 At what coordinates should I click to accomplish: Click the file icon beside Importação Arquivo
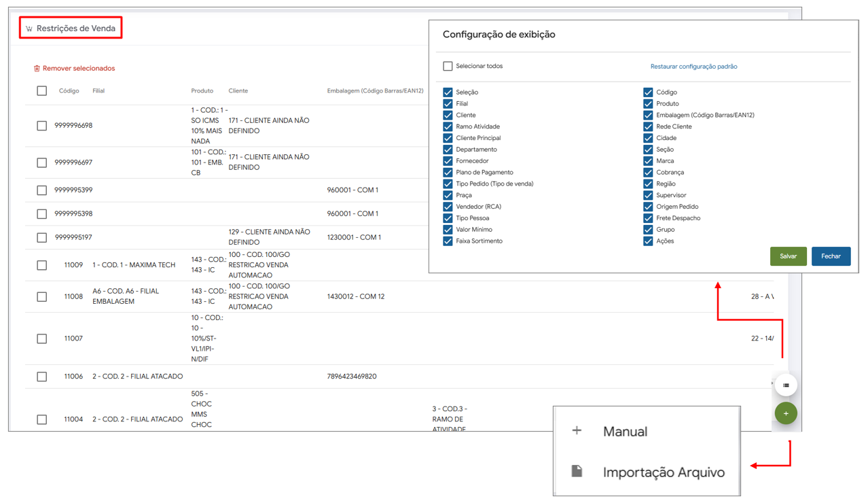point(577,472)
